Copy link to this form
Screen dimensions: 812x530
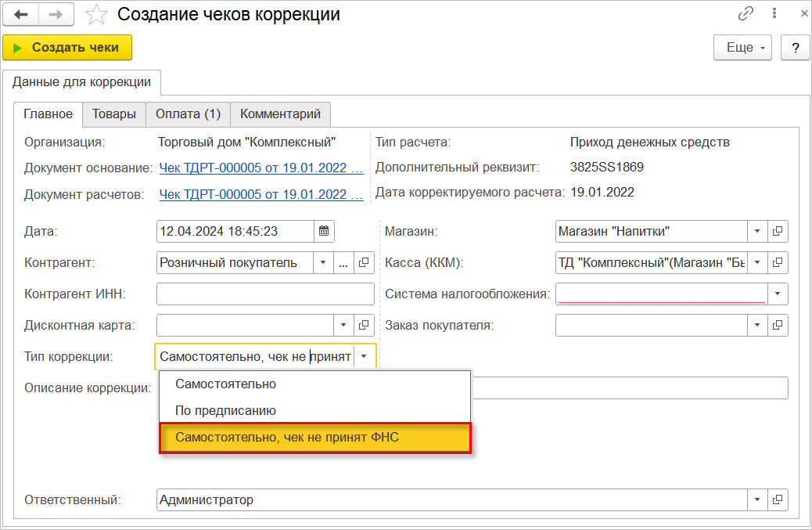[x=746, y=14]
